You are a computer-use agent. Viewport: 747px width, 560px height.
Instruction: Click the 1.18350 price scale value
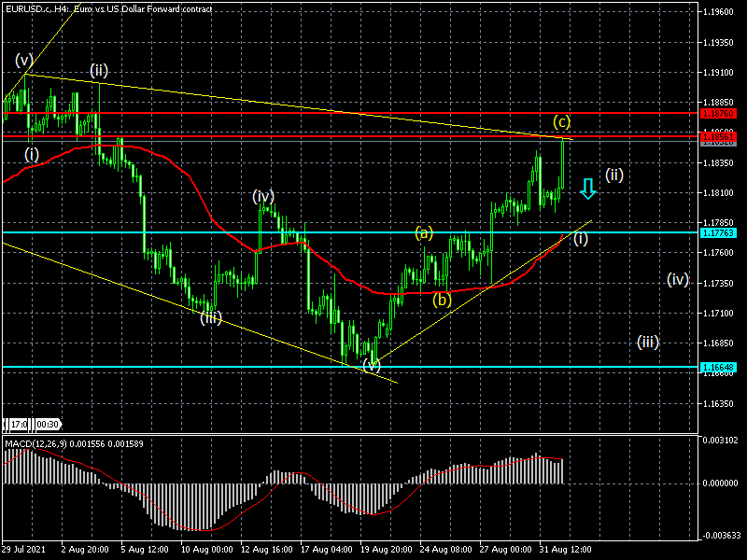(x=718, y=163)
